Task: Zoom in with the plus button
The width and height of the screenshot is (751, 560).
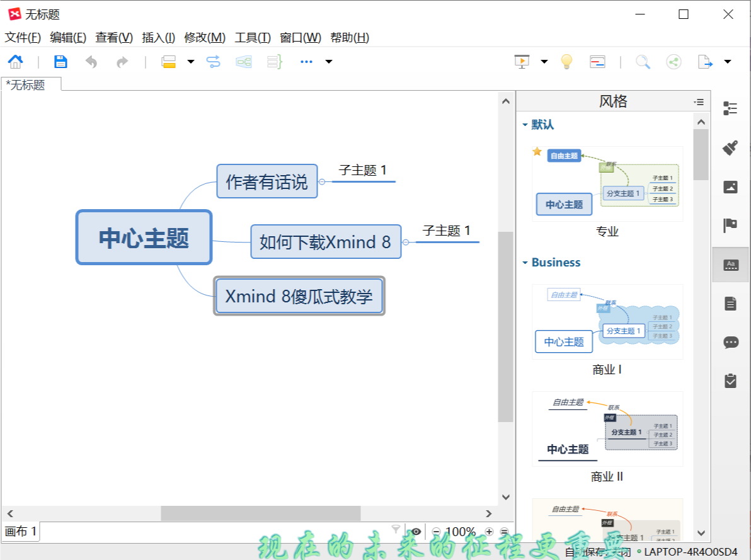Action: tap(489, 531)
